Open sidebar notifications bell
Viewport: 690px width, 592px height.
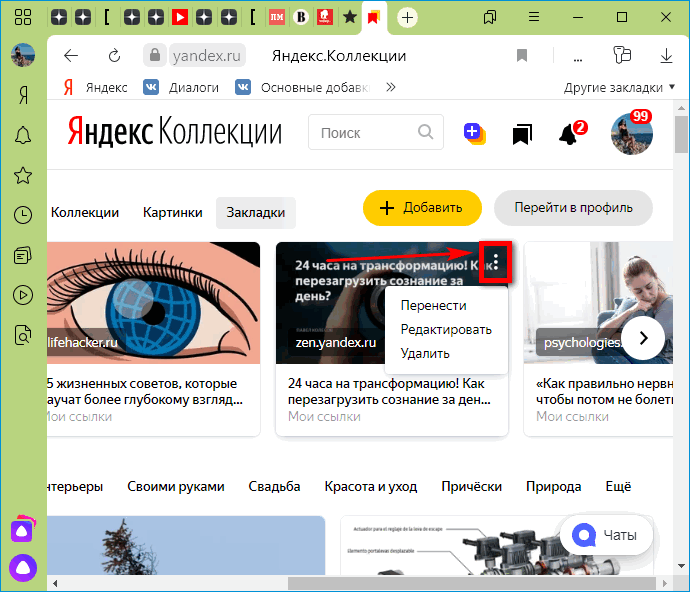[23, 135]
